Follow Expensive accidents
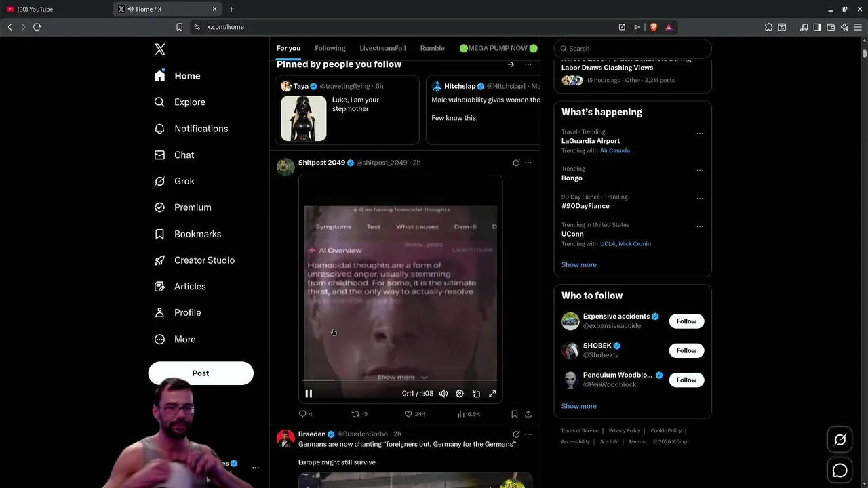This screenshot has width=868, height=488. (x=686, y=321)
